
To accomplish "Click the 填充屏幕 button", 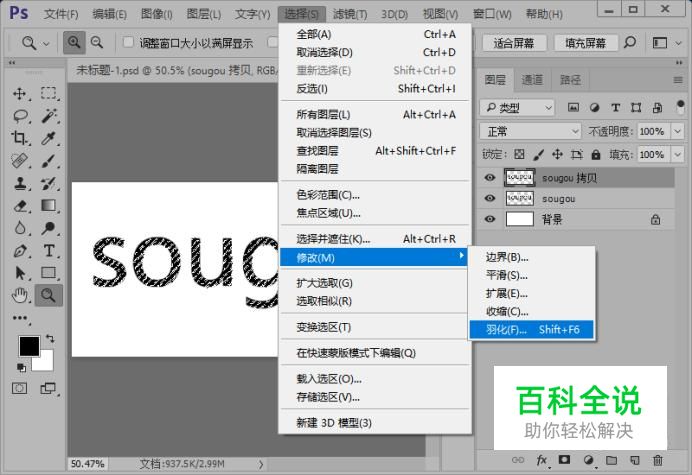I will pos(585,43).
